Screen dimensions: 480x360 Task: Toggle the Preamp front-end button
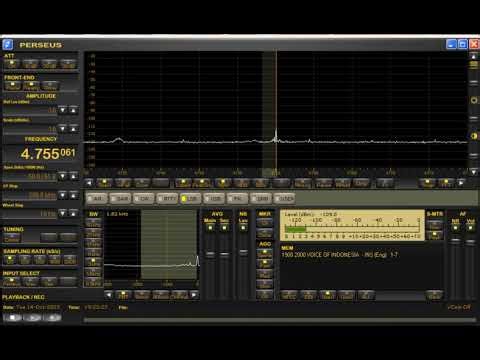pos(31,86)
